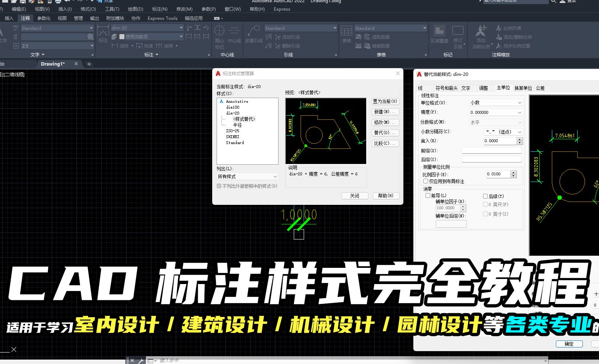This screenshot has height=364, width=599.
Task: Open the Express menu
Action: [281, 9]
